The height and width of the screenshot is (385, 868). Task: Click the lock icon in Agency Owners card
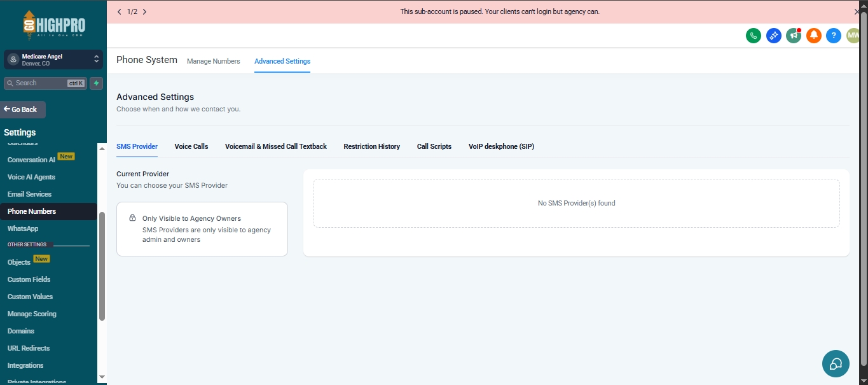tap(132, 218)
